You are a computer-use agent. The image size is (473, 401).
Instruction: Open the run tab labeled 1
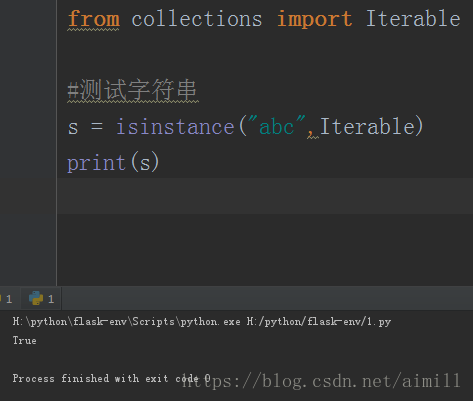pyautogui.click(x=41, y=298)
